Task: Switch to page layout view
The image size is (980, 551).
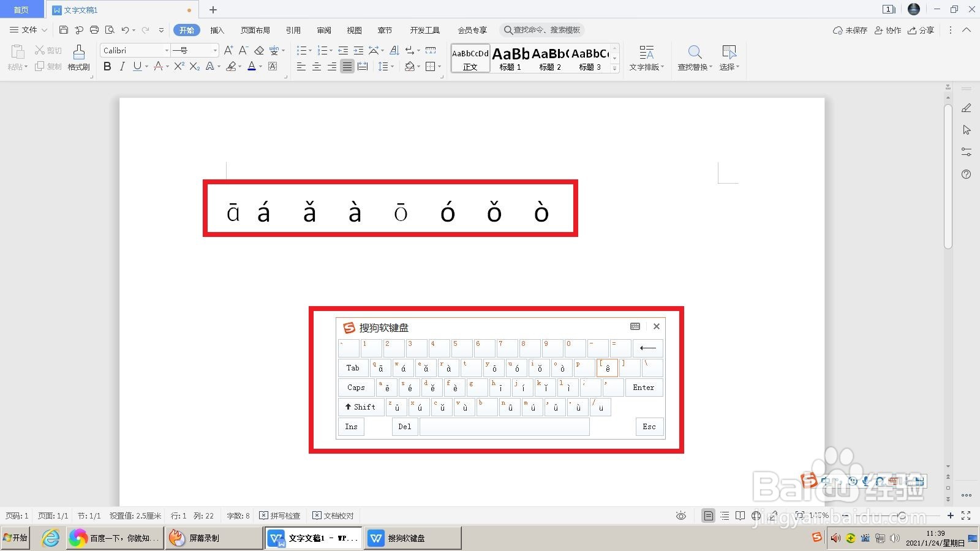Action: (708, 515)
